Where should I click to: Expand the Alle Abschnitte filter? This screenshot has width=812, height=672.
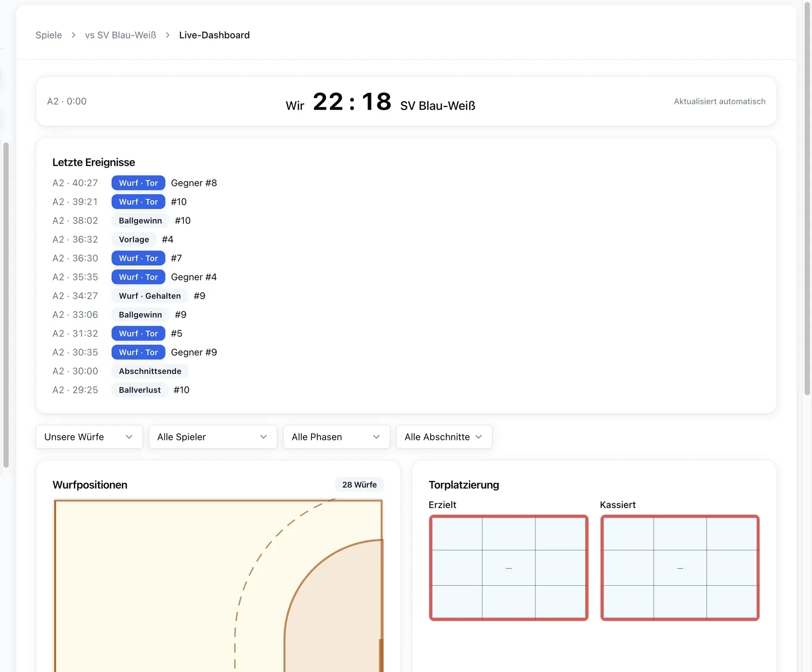pyautogui.click(x=444, y=437)
